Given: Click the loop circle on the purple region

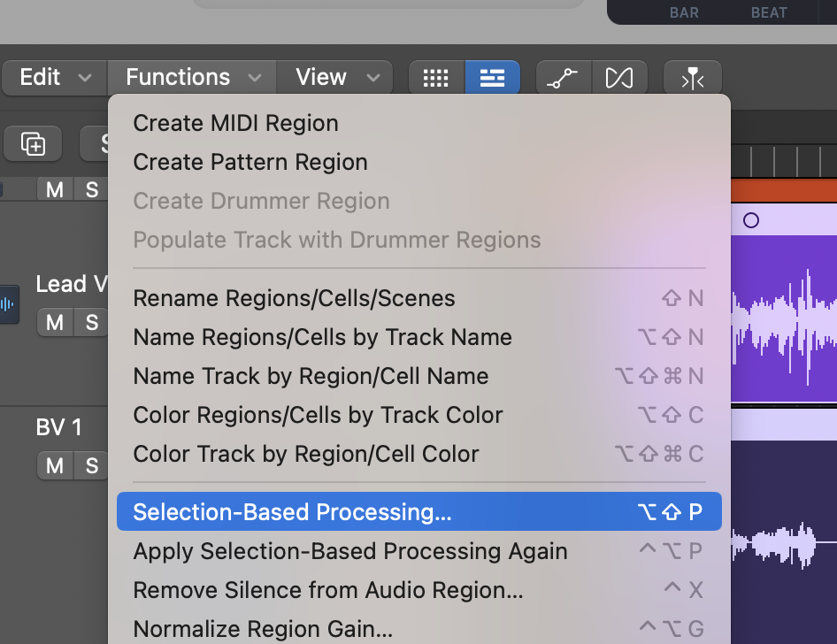Looking at the screenshot, I should (x=751, y=220).
